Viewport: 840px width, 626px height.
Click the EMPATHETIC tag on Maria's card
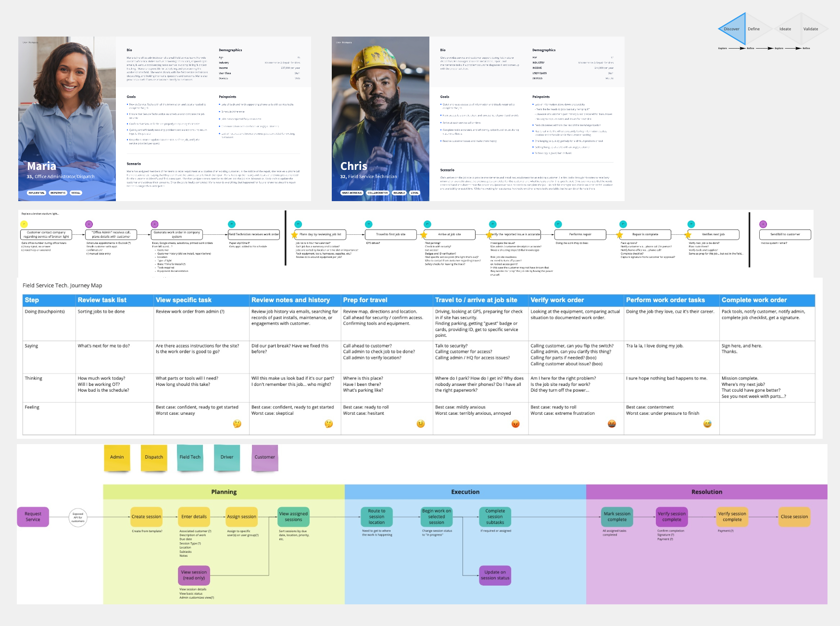(58, 193)
